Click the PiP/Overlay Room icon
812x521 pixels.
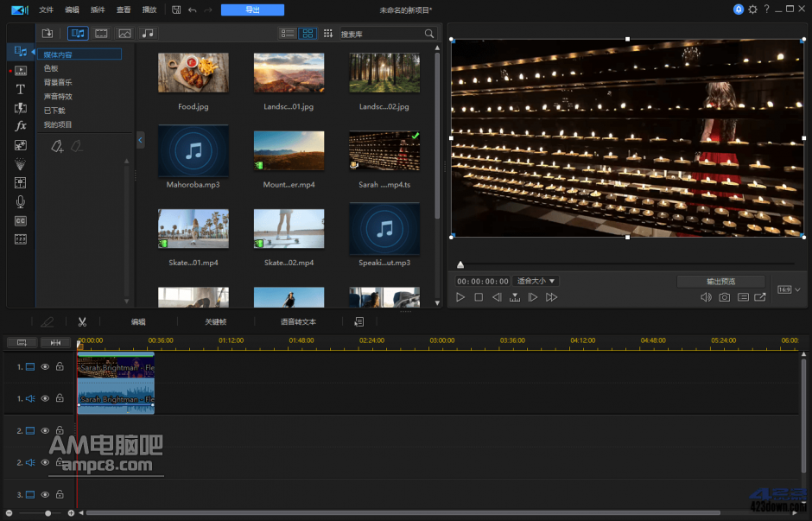pos(20,145)
